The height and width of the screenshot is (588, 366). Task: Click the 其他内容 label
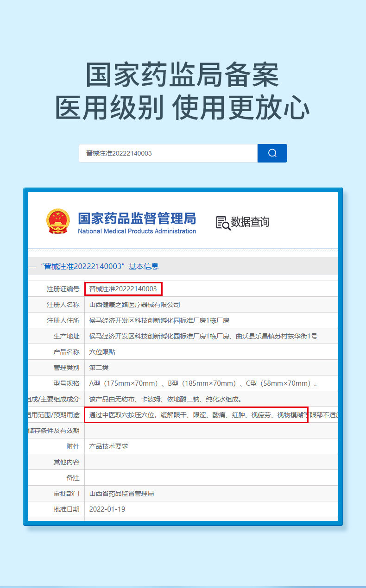[66, 462]
